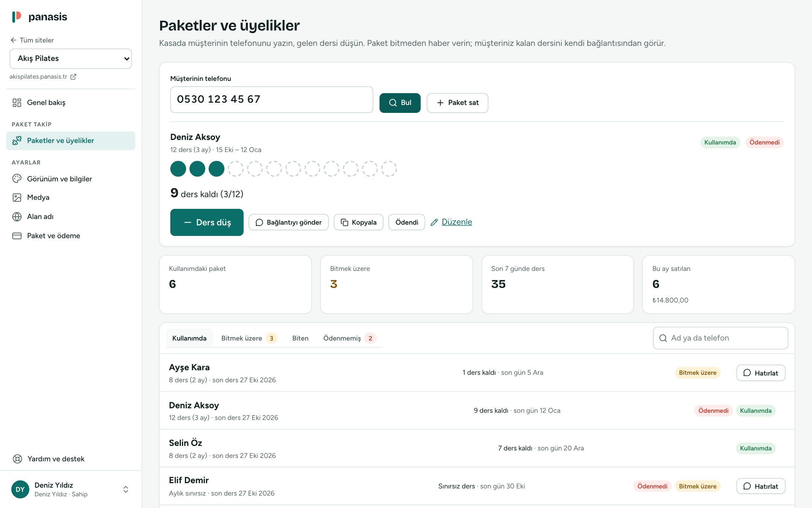This screenshot has width=812, height=508.
Task: Switch to the Bitmek üzere tab
Action: click(249, 338)
